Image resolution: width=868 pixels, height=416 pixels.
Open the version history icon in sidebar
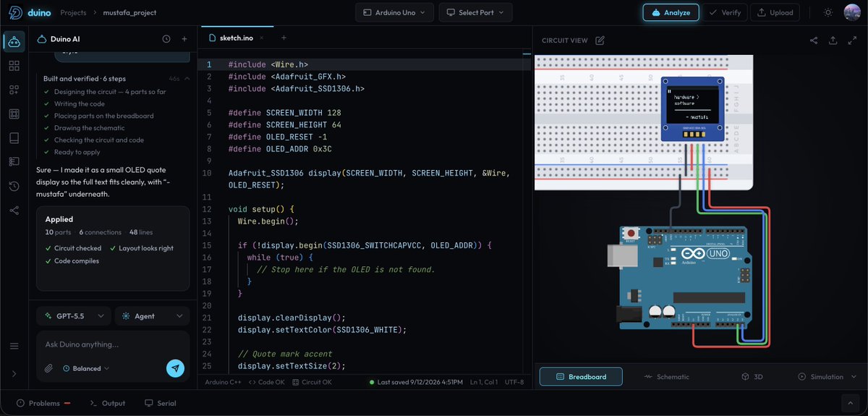[x=14, y=186]
